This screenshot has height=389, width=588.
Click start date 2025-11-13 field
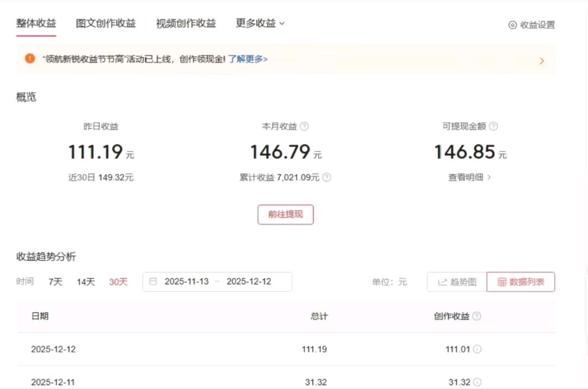click(186, 281)
